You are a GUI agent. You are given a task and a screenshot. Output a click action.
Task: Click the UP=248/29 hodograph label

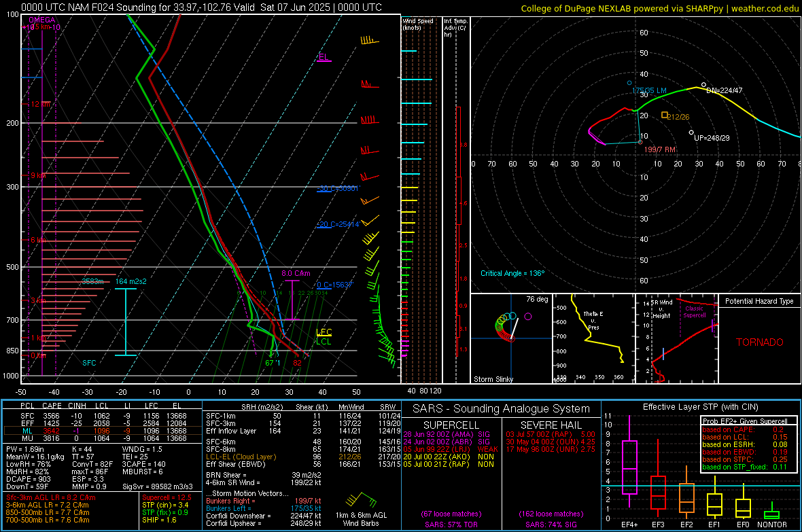(712, 138)
